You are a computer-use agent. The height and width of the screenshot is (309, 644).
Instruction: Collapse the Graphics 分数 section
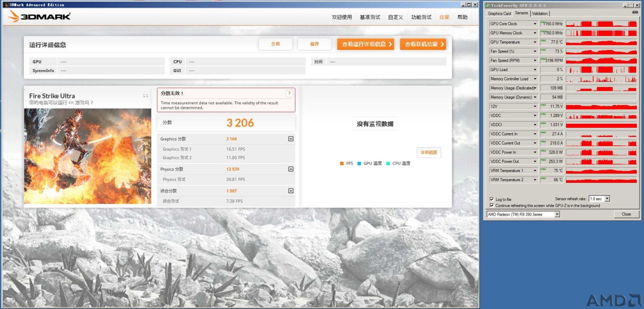point(291,139)
